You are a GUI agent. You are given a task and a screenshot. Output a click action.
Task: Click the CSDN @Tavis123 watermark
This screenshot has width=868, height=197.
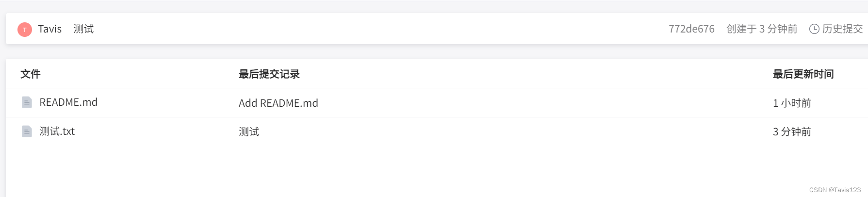click(x=835, y=190)
